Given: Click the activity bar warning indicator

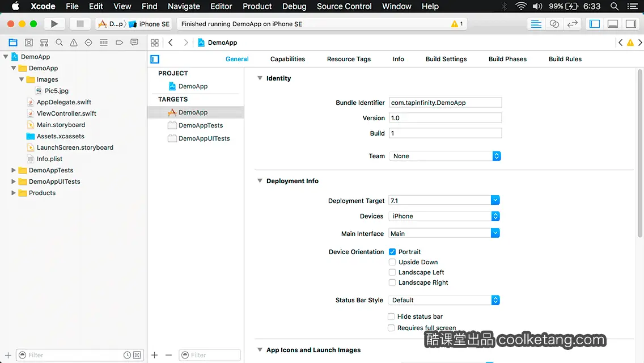Looking at the screenshot, I should (x=457, y=24).
